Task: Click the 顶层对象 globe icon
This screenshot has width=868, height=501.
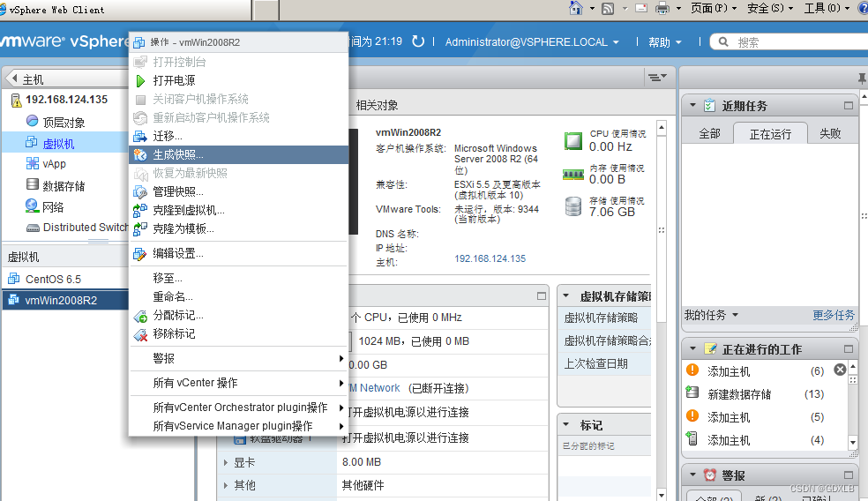Action: [x=33, y=121]
